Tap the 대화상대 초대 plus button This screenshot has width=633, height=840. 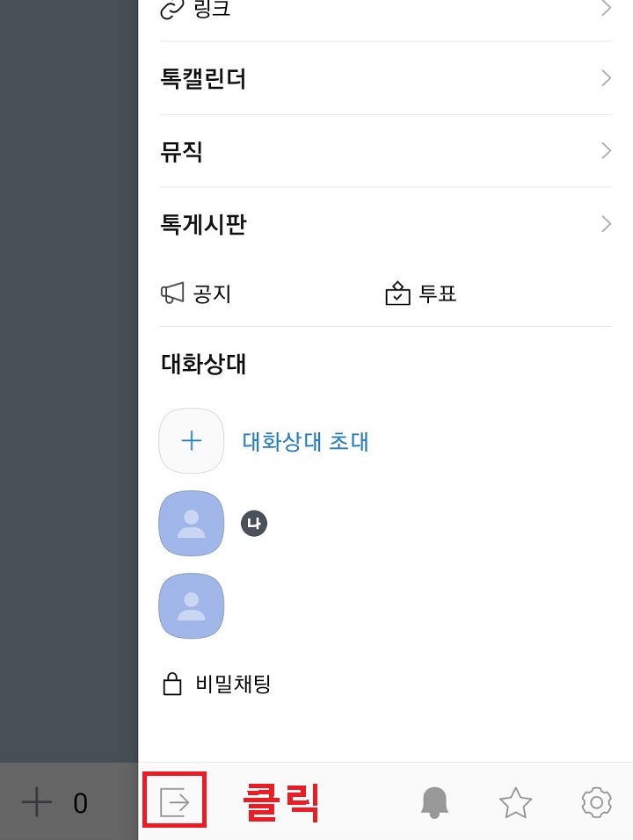click(192, 441)
